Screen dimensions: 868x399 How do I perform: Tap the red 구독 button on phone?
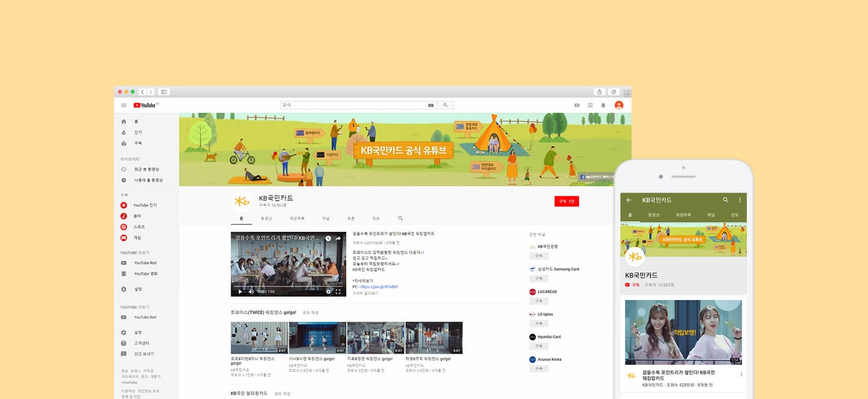[x=632, y=285]
